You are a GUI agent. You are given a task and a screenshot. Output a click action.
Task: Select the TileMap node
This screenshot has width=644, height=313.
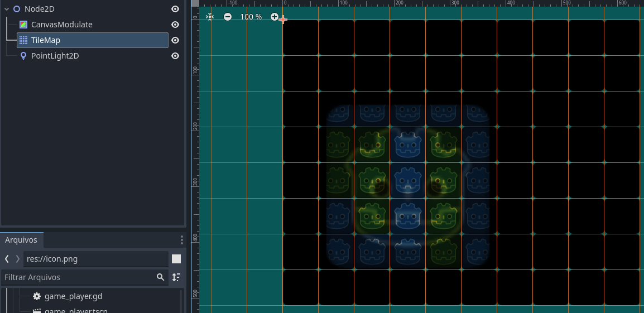(93, 40)
